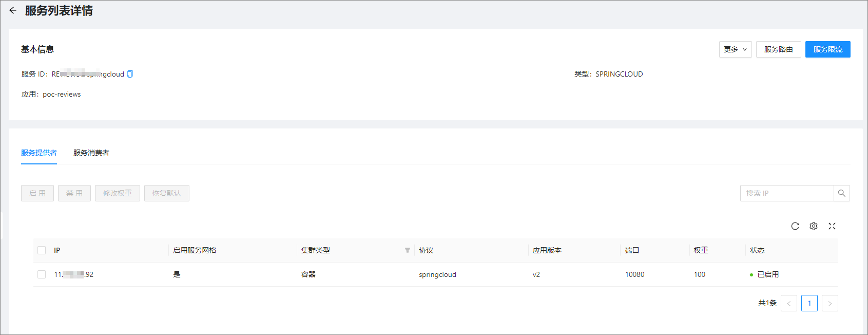Screen dimensions: 868x335
Task: Click the 恢复默认 button
Action: click(x=167, y=193)
